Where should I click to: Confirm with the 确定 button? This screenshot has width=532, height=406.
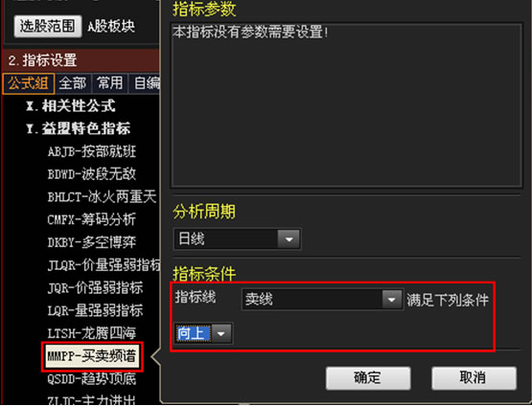368,378
